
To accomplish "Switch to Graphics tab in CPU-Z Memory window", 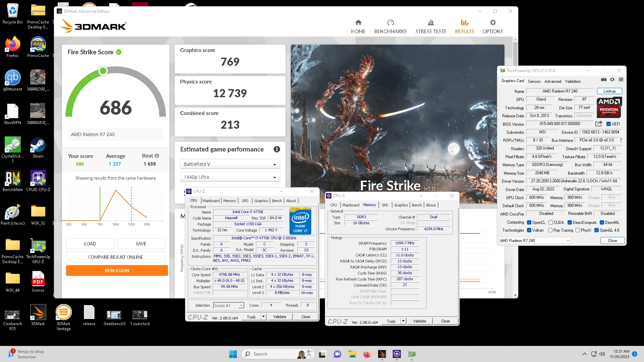I will (401, 205).
